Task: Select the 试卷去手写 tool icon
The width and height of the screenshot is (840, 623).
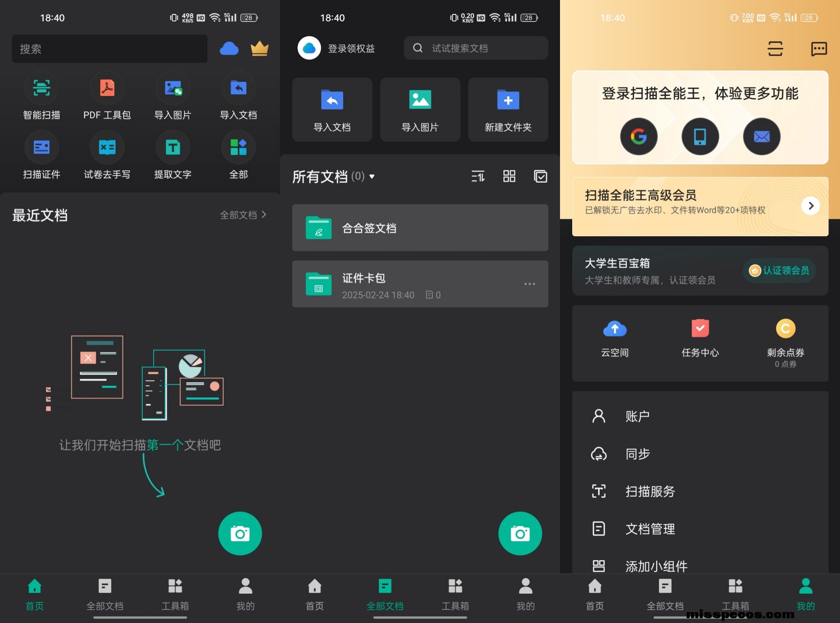Action: click(x=107, y=148)
